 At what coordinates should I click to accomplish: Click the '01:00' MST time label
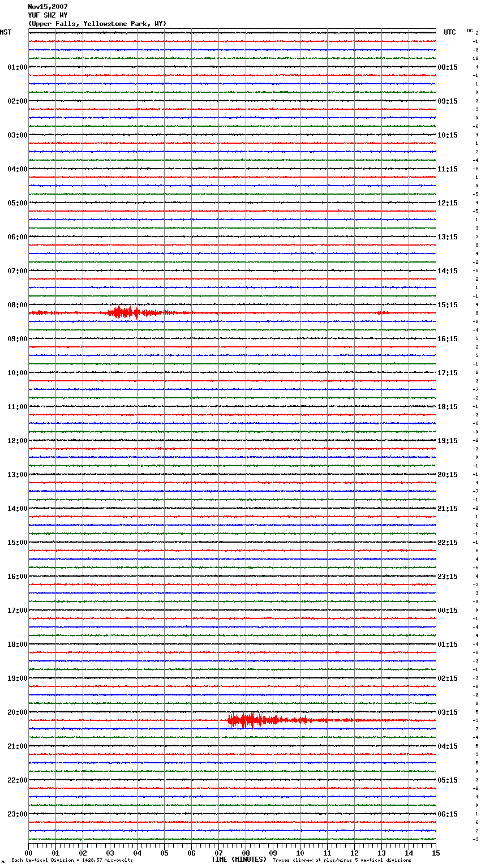18,67
